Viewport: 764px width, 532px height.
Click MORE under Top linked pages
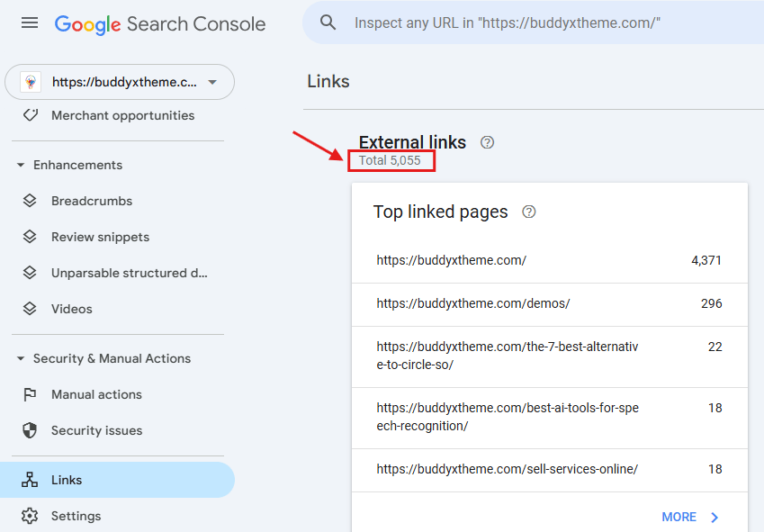(x=679, y=517)
